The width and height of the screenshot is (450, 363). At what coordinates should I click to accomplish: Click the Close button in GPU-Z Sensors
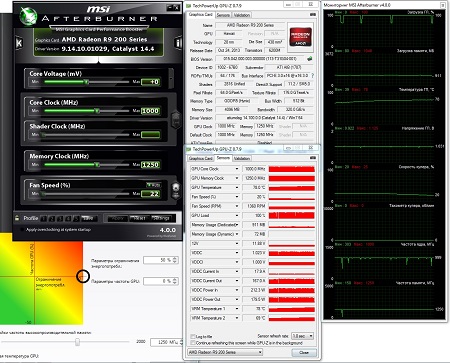304,352
